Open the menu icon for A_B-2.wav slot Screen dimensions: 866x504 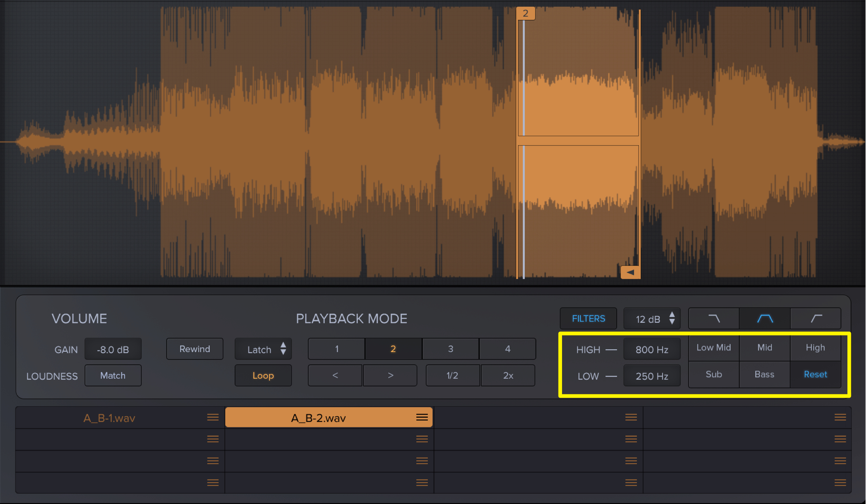click(422, 417)
